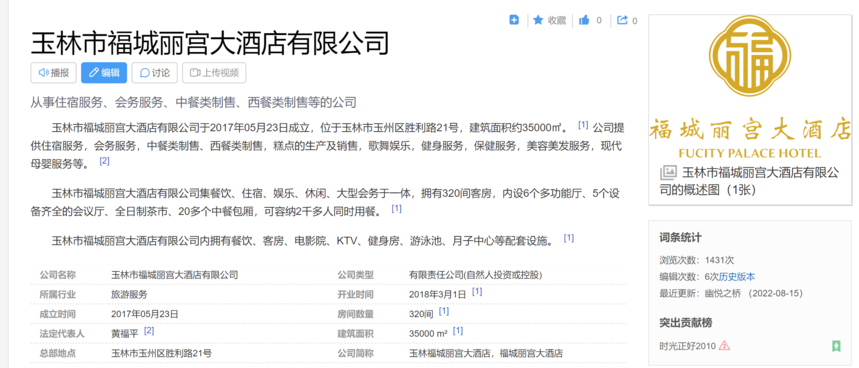Click citation [1] beside 35000 m²

pyautogui.click(x=458, y=331)
